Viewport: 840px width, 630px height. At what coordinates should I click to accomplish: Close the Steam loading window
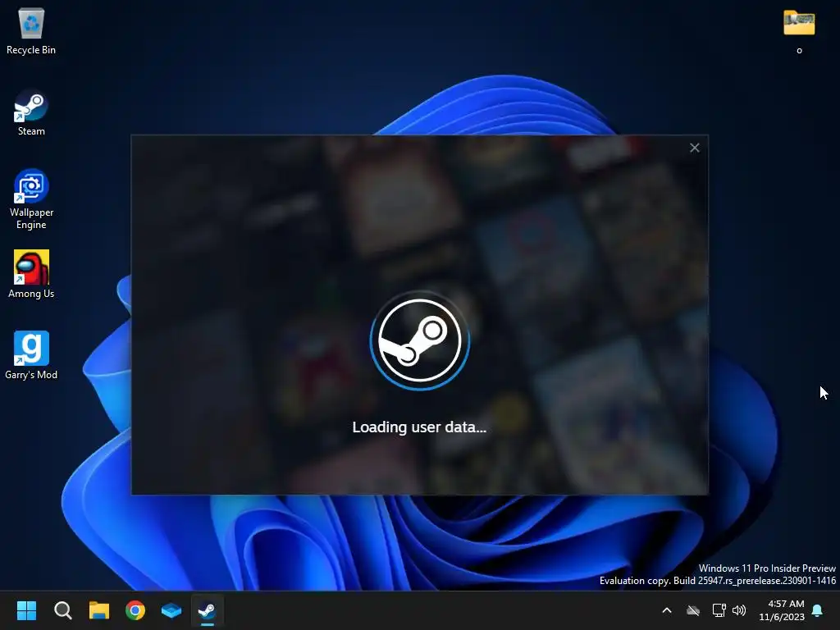click(694, 148)
